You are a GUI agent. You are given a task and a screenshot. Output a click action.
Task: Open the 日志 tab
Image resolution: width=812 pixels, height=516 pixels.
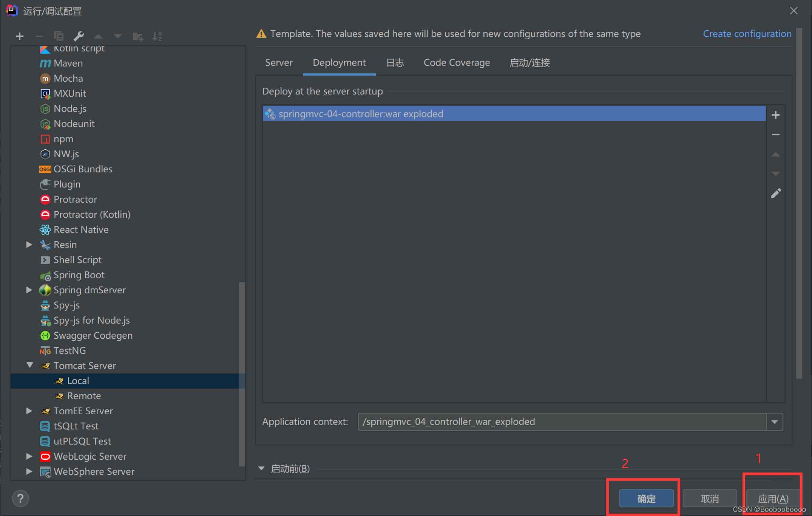pyautogui.click(x=395, y=62)
